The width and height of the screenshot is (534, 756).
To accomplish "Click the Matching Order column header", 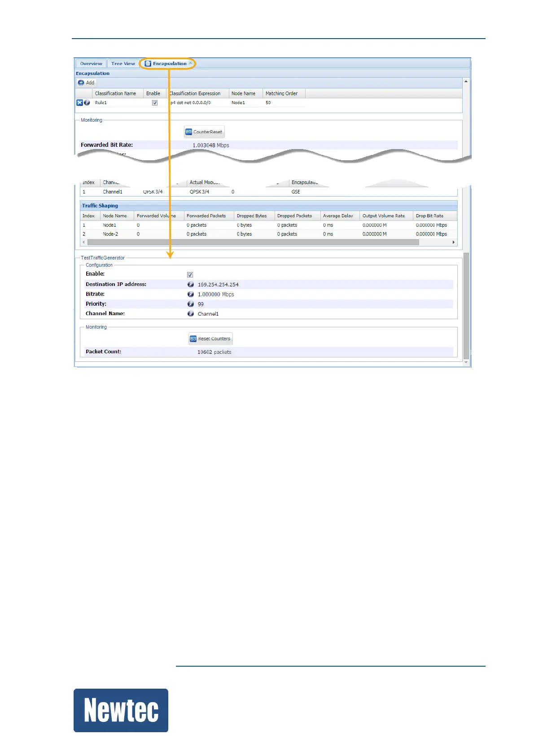I will (284, 93).
